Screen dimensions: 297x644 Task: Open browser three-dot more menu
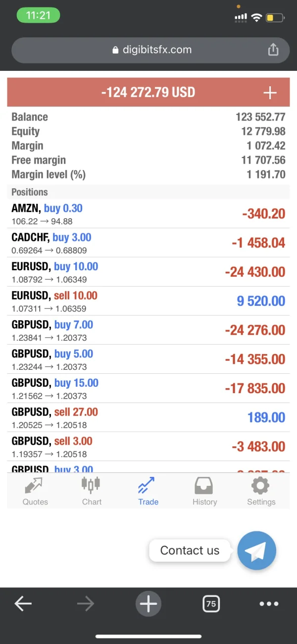click(x=269, y=603)
